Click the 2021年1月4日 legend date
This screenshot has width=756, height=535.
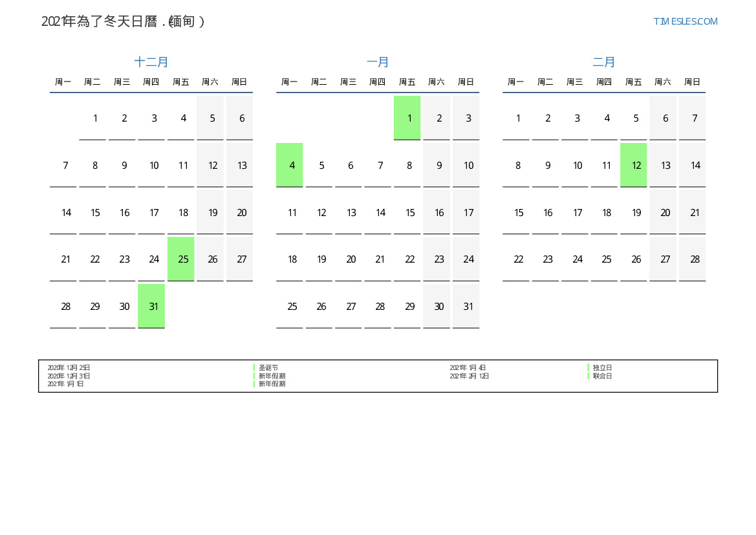click(468, 367)
